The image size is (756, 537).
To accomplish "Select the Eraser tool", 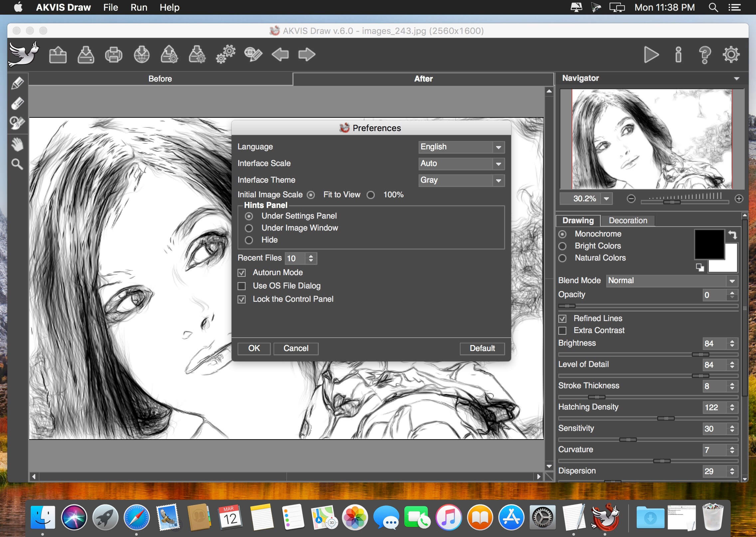I will tap(17, 103).
